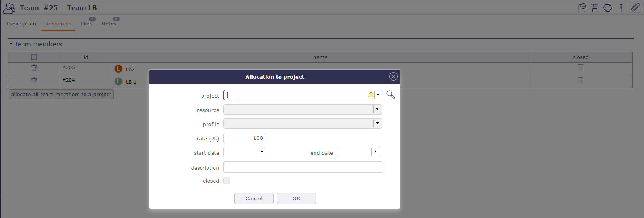Screen dimensions: 644x218
Task: Click the Allocation to project dialog title
Action: pos(275,77)
